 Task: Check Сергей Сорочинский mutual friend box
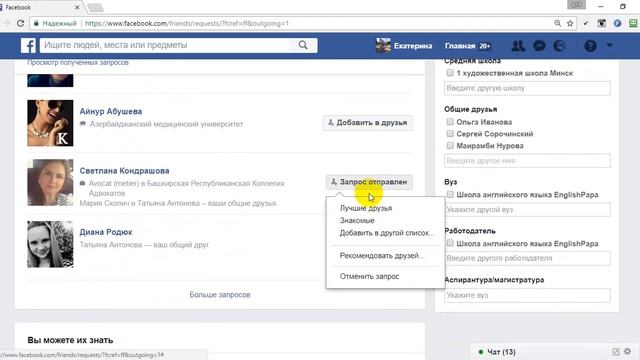(x=450, y=133)
